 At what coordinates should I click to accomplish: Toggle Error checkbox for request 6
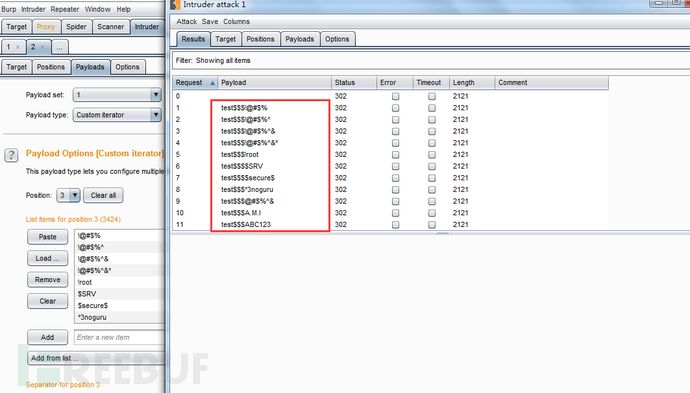(396, 166)
